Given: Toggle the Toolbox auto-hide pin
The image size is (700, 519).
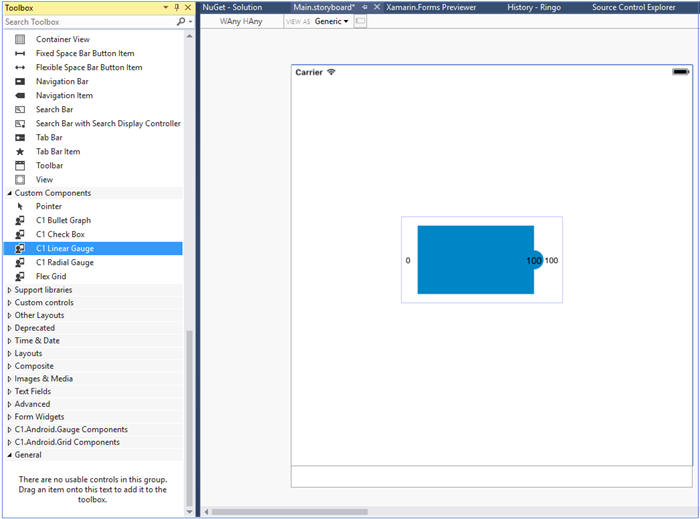Looking at the screenshot, I should click(177, 7).
